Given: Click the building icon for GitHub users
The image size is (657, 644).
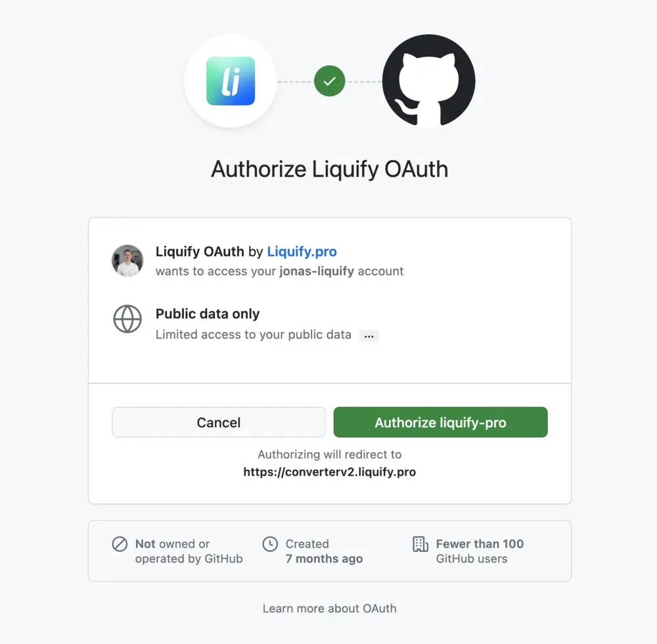Looking at the screenshot, I should point(420,544).
